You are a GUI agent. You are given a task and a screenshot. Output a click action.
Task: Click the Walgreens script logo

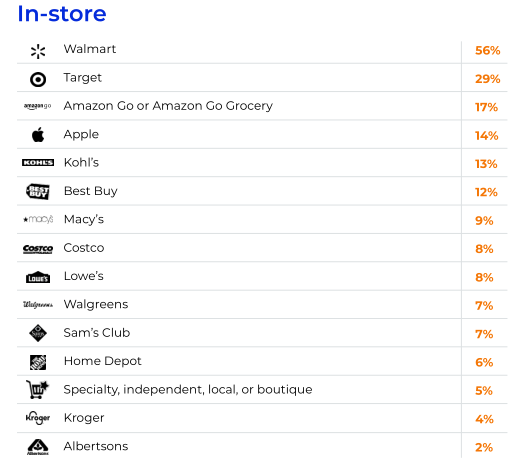click(38, 305)
